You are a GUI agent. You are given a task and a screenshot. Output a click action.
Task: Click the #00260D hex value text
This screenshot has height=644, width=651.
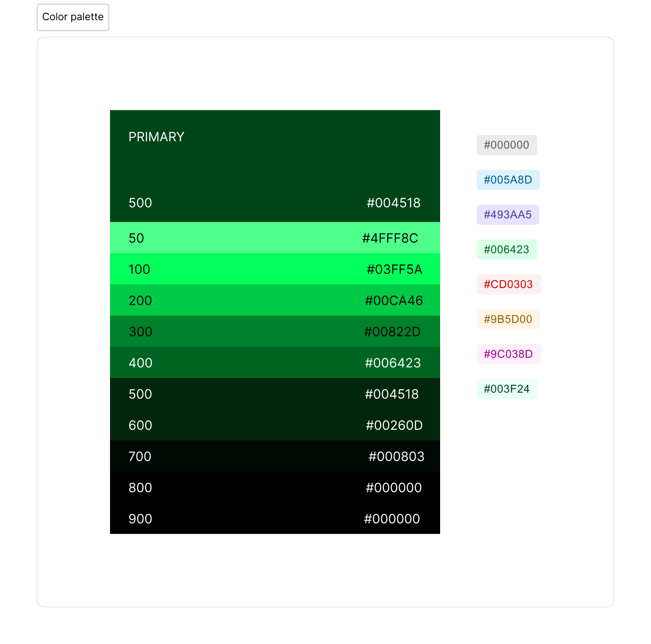click(x=394, y=425)
